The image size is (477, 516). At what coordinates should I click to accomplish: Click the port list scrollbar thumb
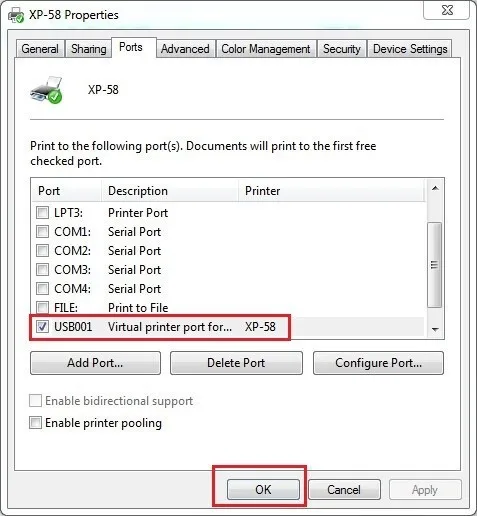coord(435,265)
